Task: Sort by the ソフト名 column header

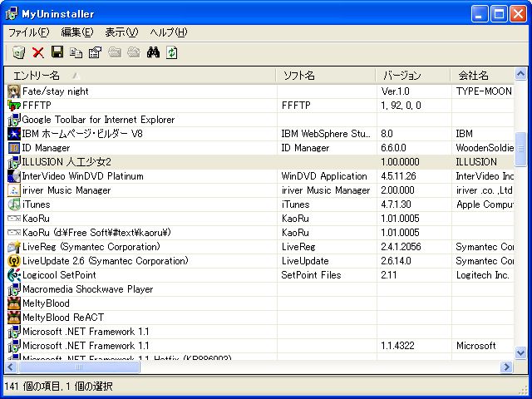Action: 326,76
